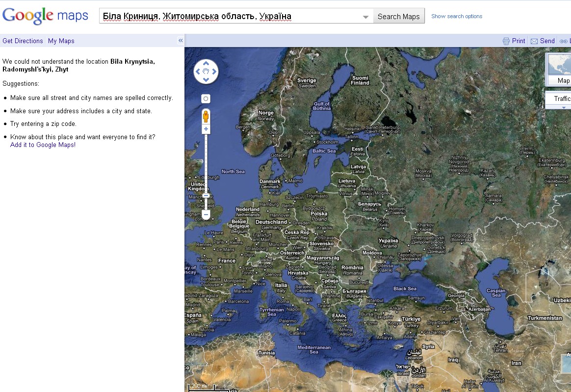The image size is (571, 392).
Task: Click the return to last result button
Action: click(x=206, y=98)
